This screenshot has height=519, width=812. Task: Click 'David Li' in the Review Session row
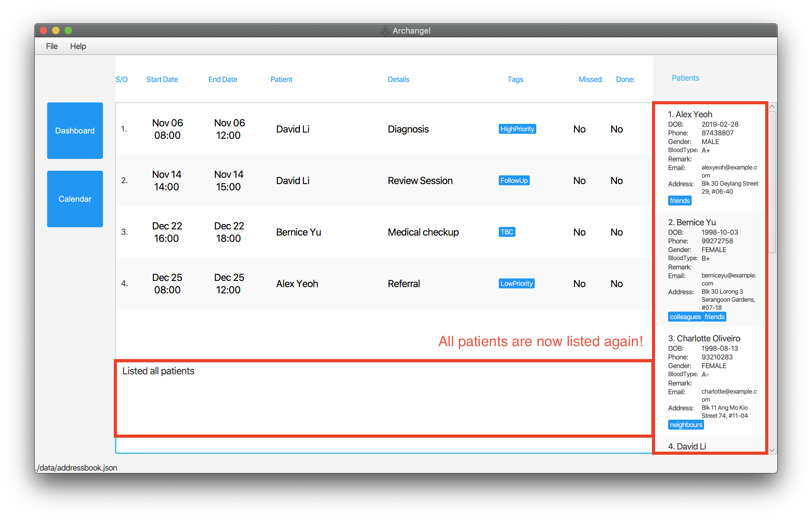(x=292, y=181)
